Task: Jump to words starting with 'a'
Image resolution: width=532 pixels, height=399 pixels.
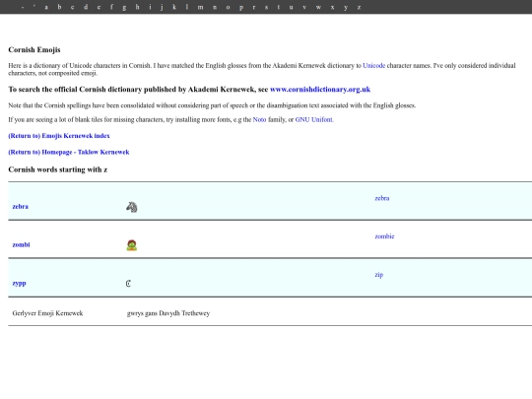Action: click(x=46, y=7)
